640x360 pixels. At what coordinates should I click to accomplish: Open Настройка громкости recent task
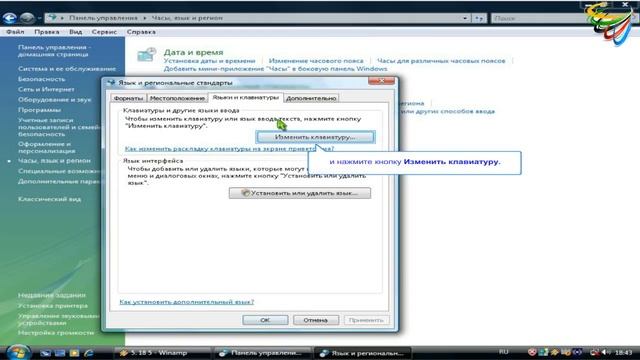(56, 333)
